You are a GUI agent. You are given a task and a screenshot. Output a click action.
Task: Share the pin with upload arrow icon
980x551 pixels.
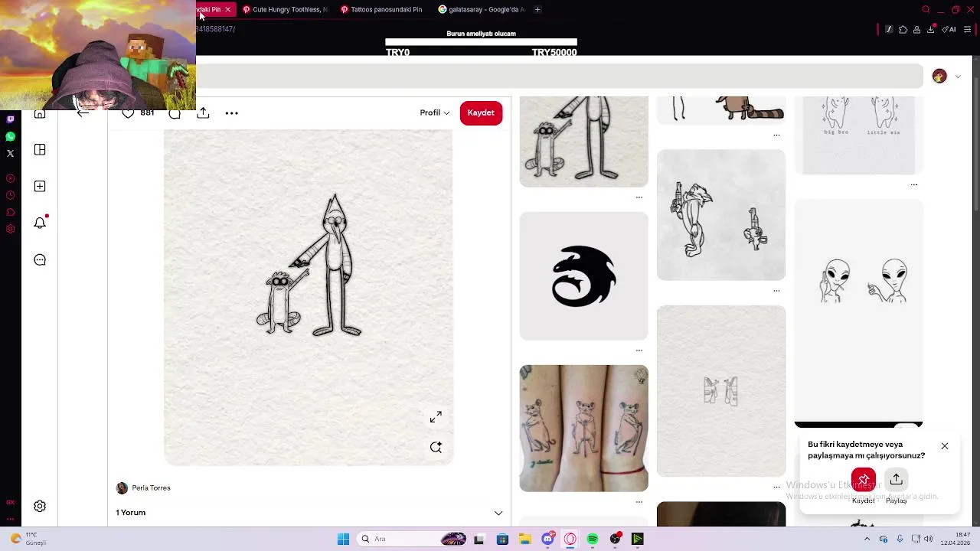pos(203,112)
